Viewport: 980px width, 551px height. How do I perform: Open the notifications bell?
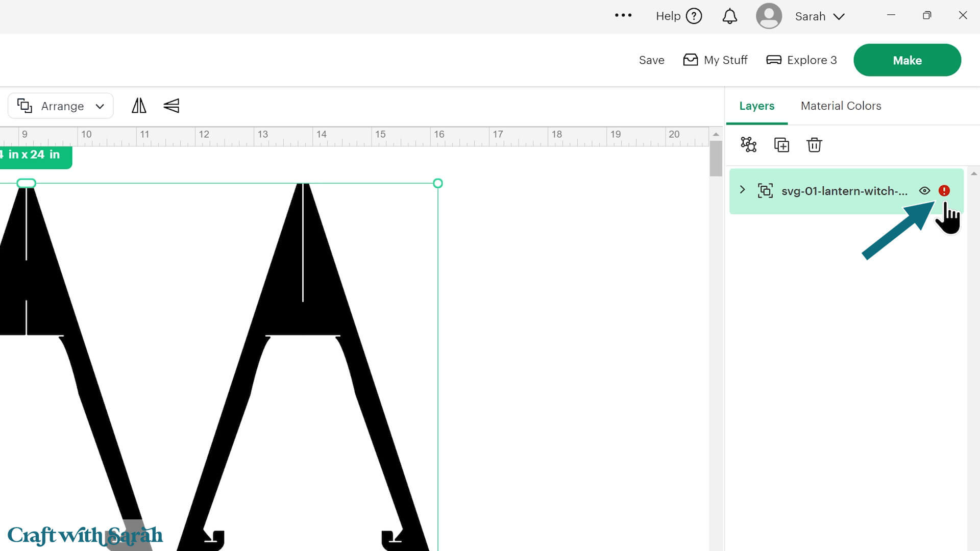coord(729,16)
